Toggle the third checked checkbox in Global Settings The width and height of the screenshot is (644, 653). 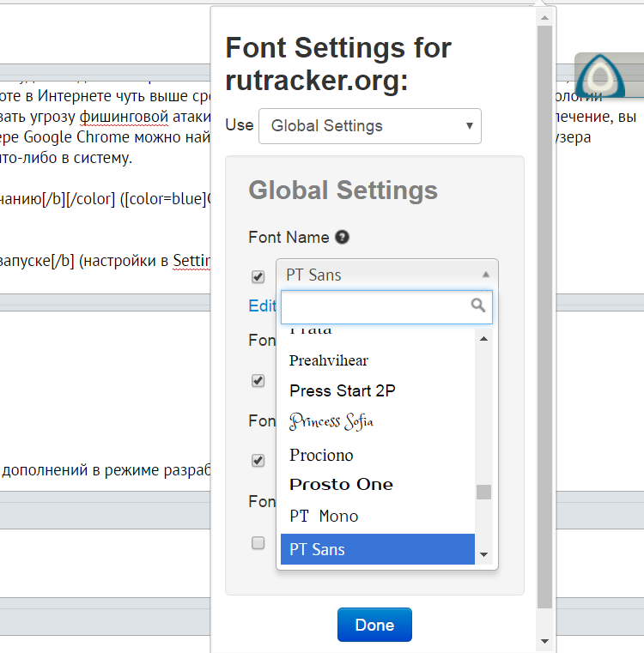pyautogui.click(x=258, y=460)
